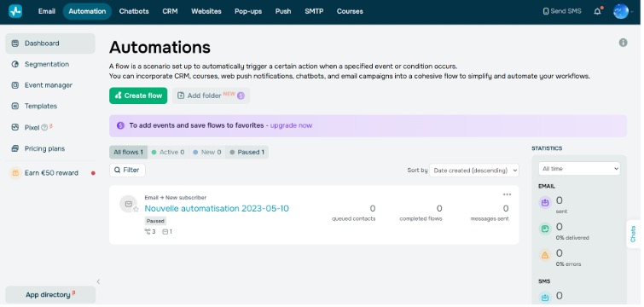Viewport: 644px width, 307px height.
Task: Open the Automation top menu
Action: point(87,11)
